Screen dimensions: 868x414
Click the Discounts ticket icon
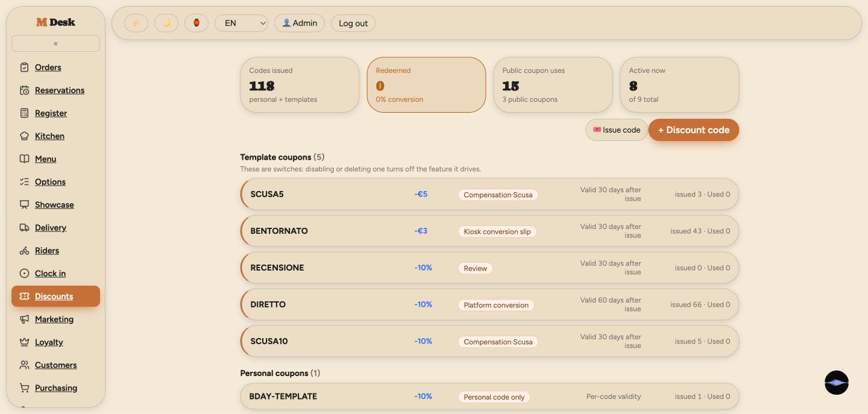(x=24, y=296)
